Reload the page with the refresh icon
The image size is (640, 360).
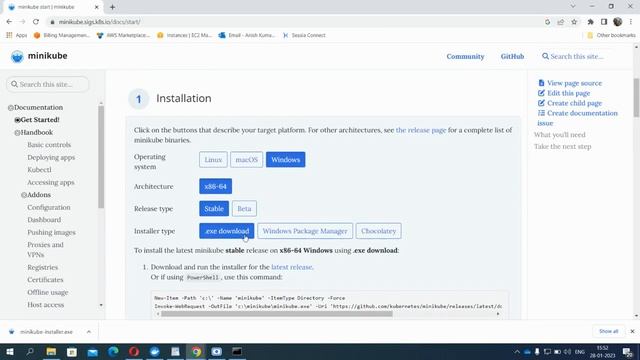pos(36,22)
